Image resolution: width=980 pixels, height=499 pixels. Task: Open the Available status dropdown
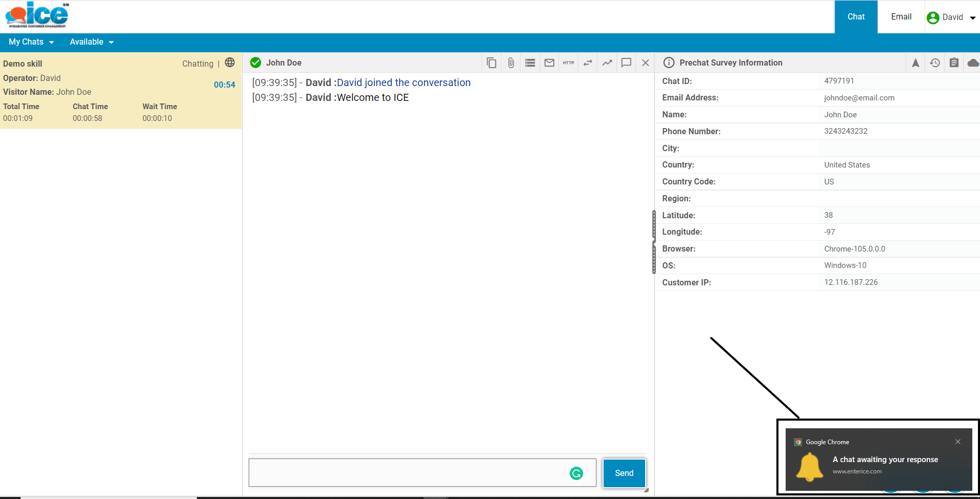(x=91, y=42)
